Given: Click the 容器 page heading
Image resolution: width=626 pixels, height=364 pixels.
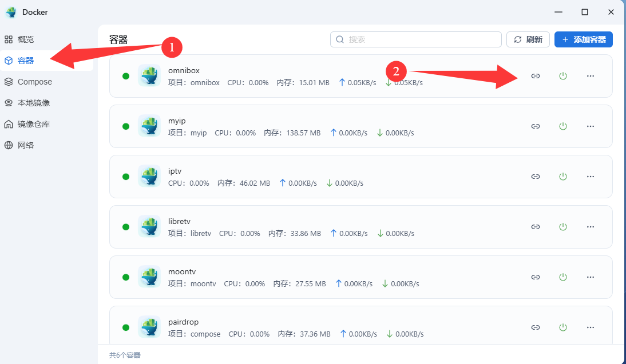Looking at the screenshot, I should pos(118,39).
